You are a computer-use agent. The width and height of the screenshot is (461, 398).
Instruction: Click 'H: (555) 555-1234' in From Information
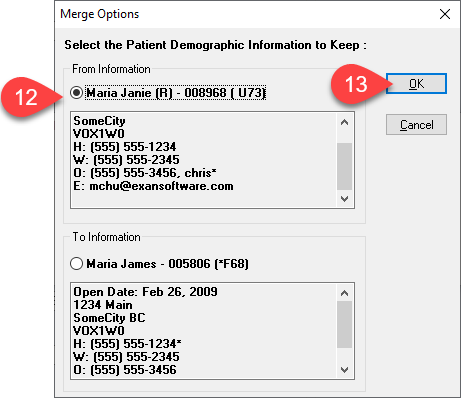pyautogui.click(x=125, y=147)
